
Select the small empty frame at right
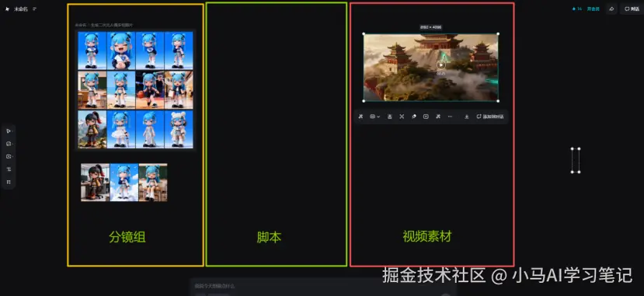[x=576, y=160]
